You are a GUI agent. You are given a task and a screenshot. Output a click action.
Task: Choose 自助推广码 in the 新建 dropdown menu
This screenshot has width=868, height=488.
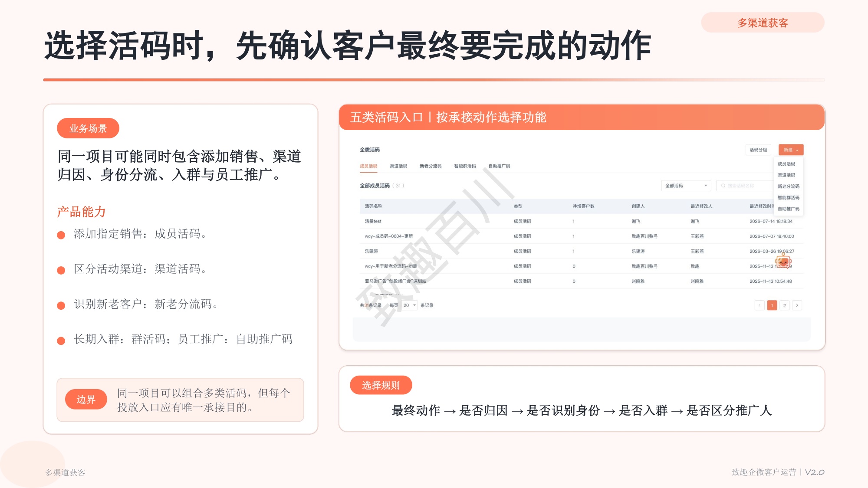pyautogui.click(x=788, y=209)
